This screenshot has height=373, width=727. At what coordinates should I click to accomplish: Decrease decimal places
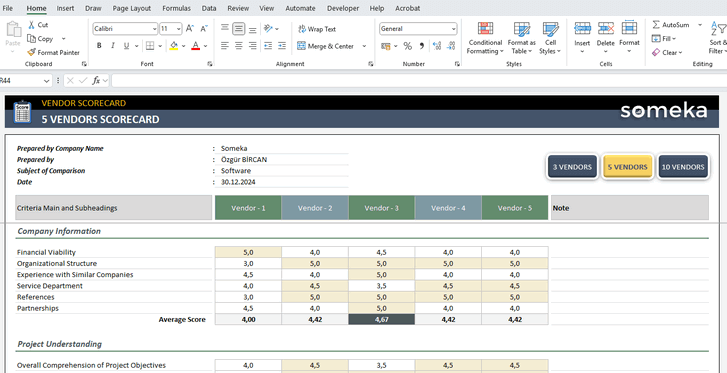coord(451,46)
